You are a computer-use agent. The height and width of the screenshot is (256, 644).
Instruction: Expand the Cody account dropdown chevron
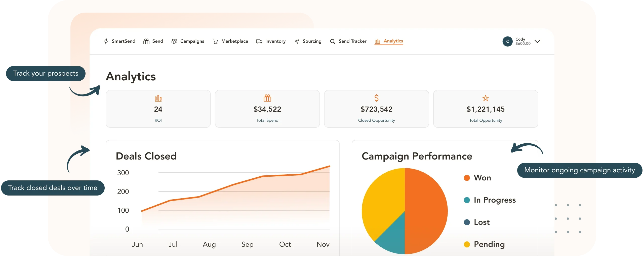(537, 41)
